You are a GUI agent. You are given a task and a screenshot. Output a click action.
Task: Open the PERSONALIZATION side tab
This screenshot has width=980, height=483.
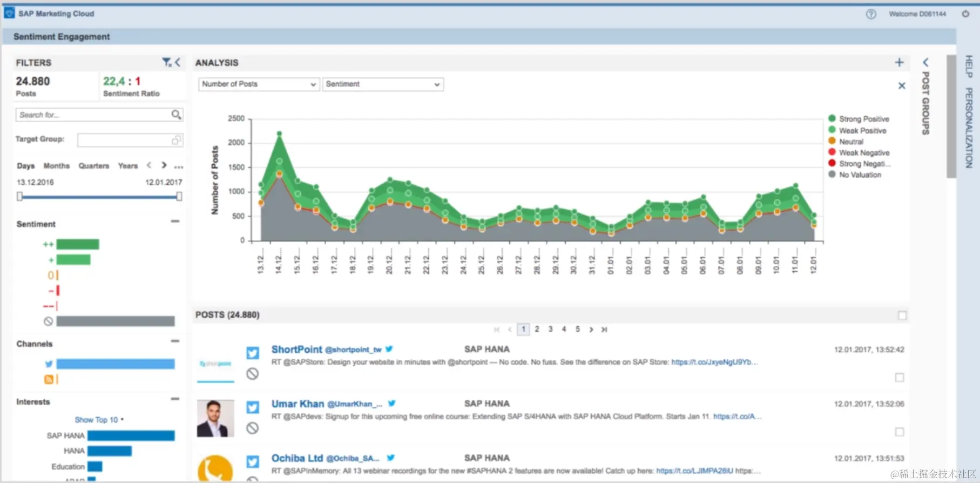(x=969, y=128)
